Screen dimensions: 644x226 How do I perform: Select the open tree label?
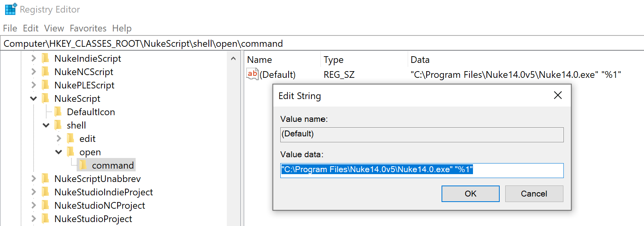tap(90, 152)
